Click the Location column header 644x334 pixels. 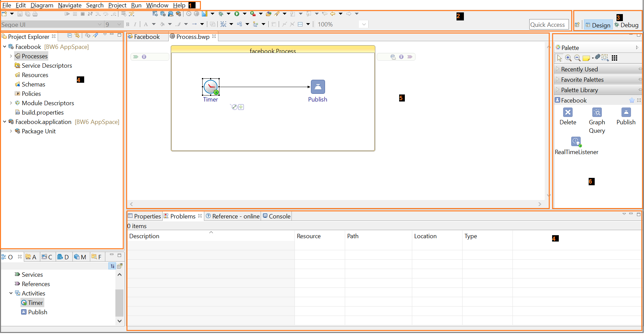(x=437, y=236)
